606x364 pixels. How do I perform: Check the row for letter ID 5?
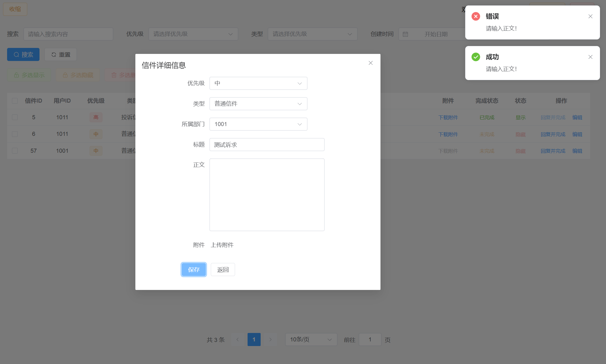pyautogui.click(x=15, y=117)
